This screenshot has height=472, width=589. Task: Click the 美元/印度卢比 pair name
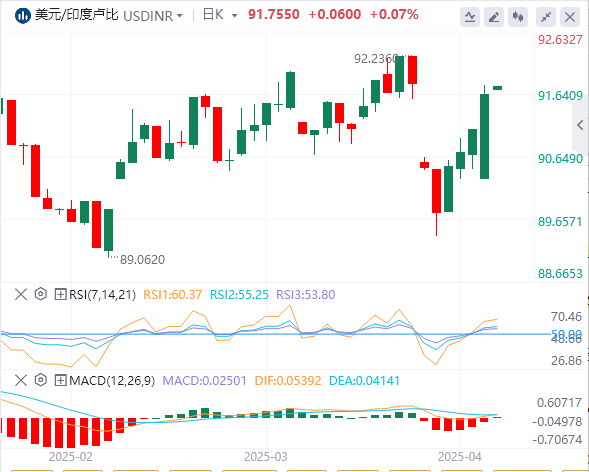pos(77,15)
